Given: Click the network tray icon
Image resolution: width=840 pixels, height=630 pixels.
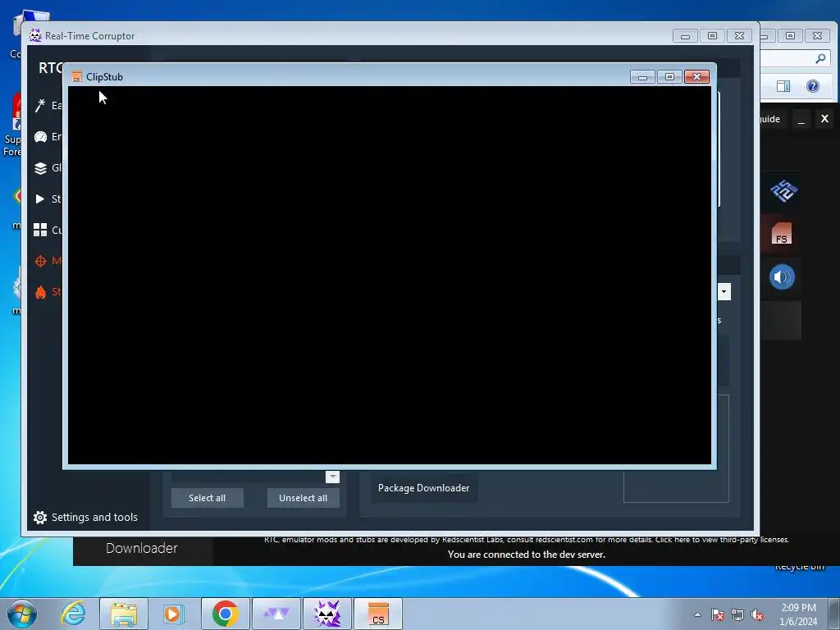Looking at the screenshot, I should (737, 615).
